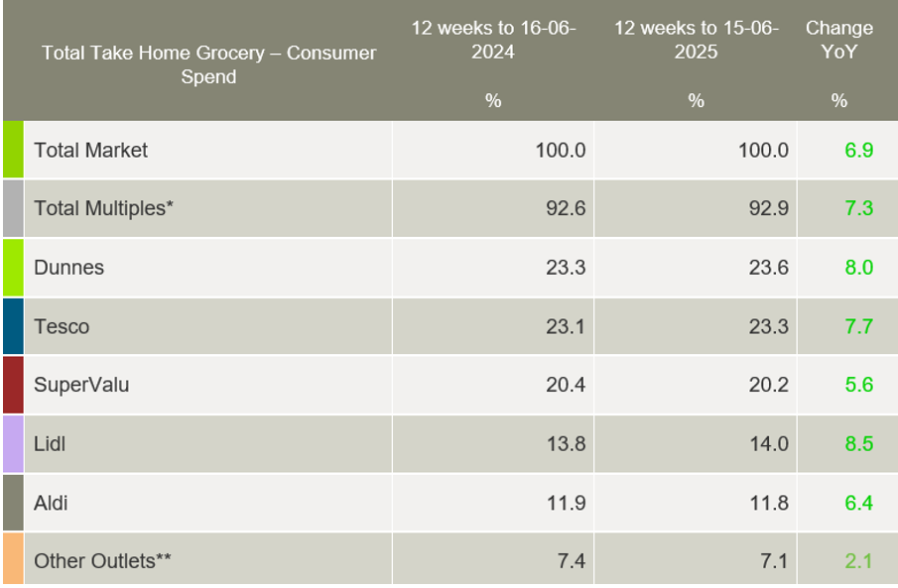Click the SuperValu row label

pos(81,385)
